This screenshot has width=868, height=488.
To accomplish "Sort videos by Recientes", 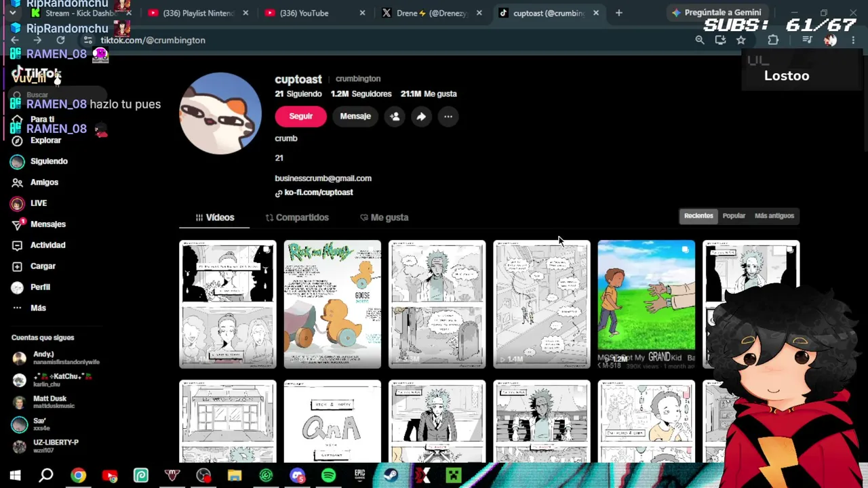I will tap(698, 216).
